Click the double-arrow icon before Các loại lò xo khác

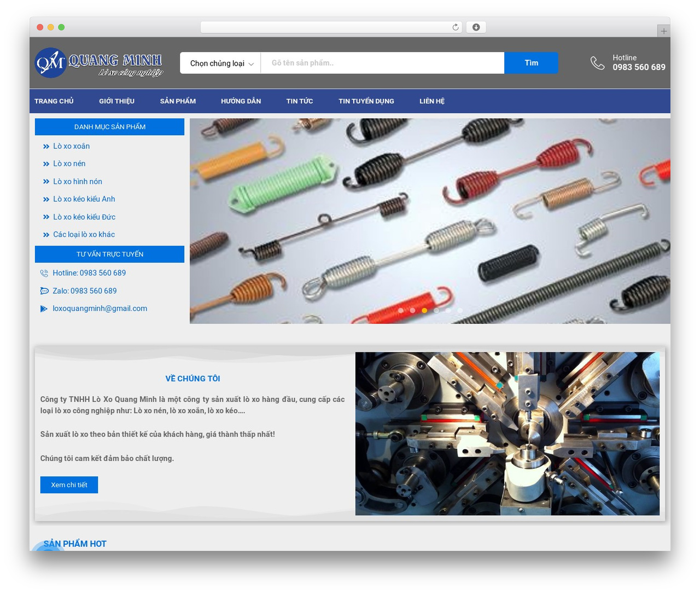tap(46, 235)
